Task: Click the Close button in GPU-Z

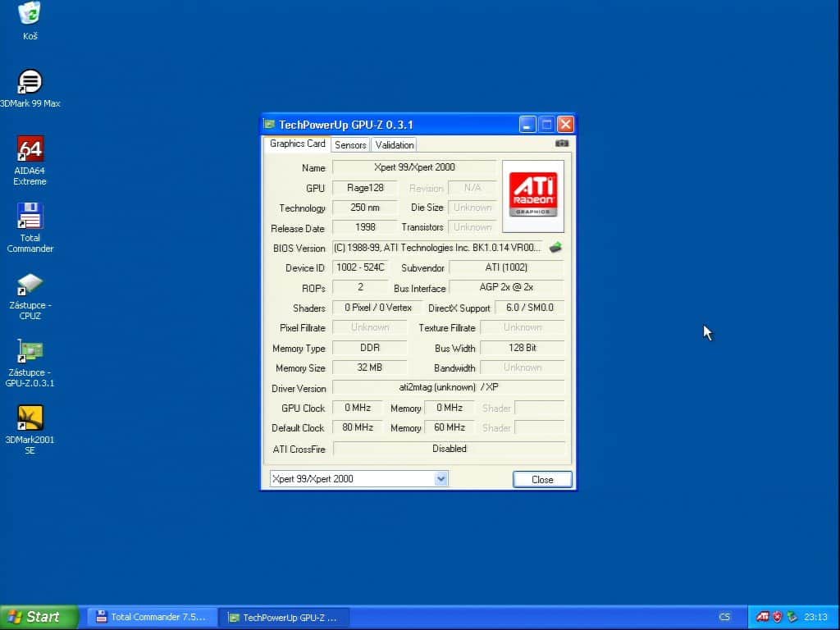Action: [x=542, y=479]
